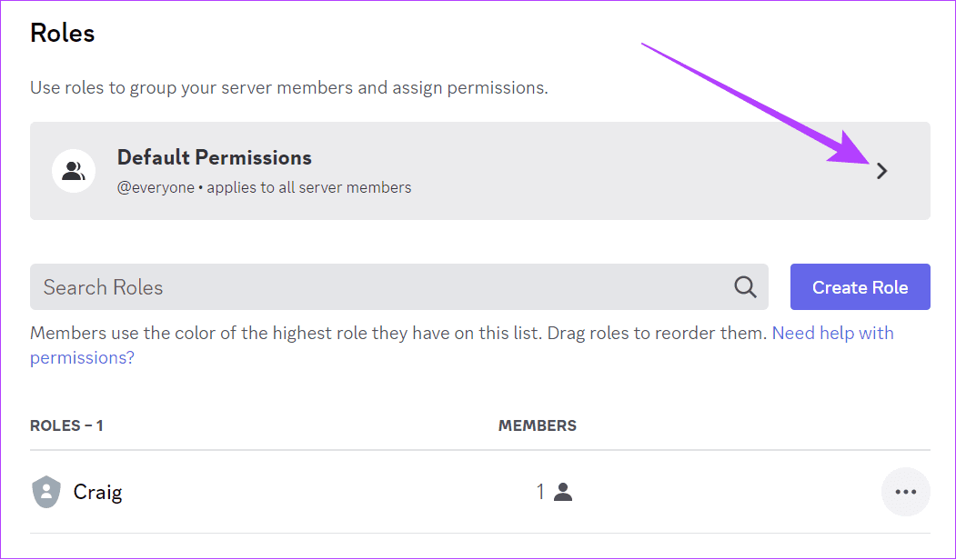Click the MEMBERS column header
This screenshot has width=956, height=560.
point(538,425)
